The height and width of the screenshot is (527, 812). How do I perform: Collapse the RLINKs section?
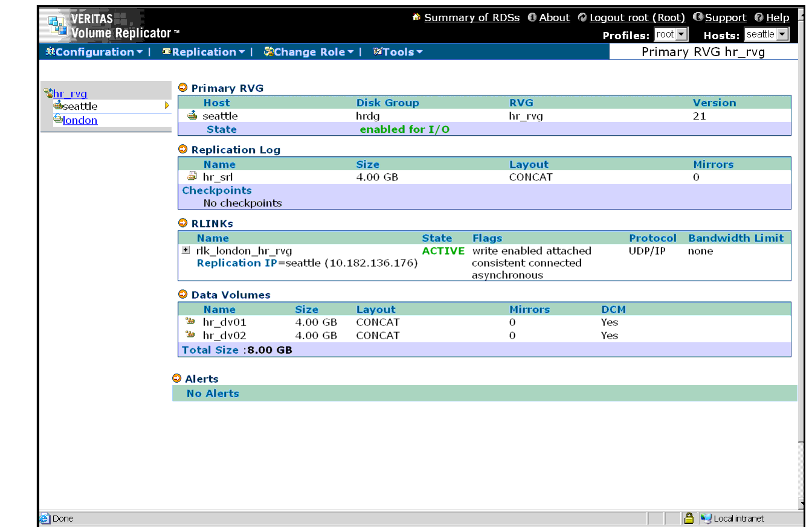click(183, 223)
